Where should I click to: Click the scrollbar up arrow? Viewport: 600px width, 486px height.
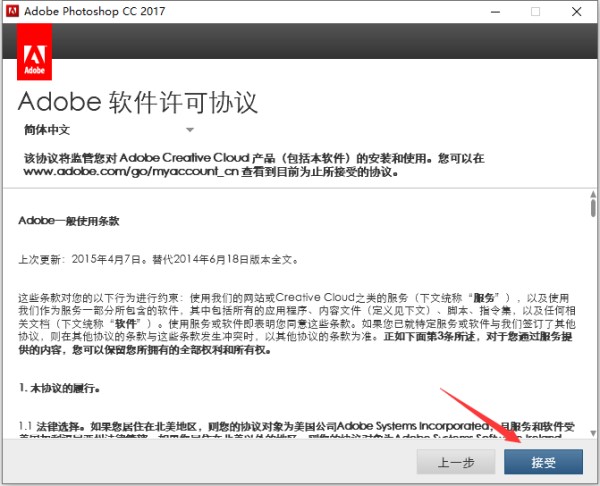[x=591, y=190]
